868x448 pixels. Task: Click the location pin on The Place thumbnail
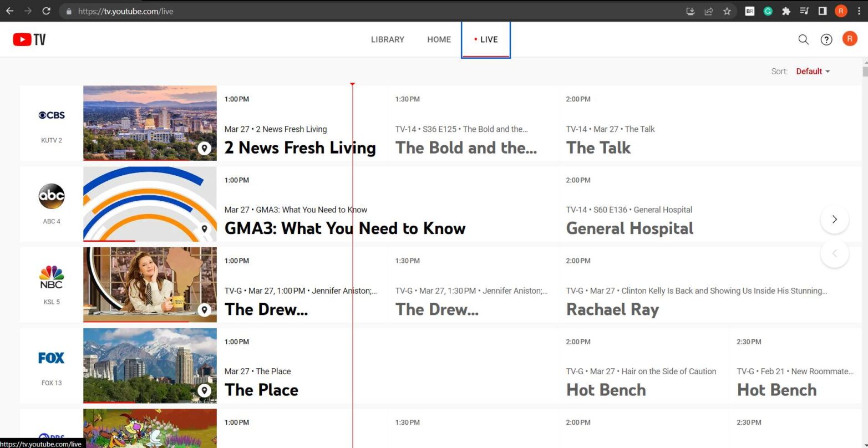pos(205,390)
